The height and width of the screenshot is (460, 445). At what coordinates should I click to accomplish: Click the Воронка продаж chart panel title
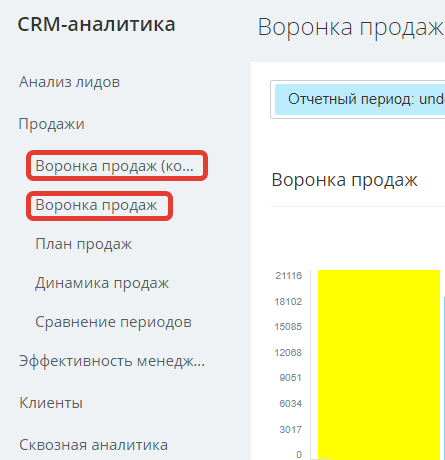pos(344,180)
